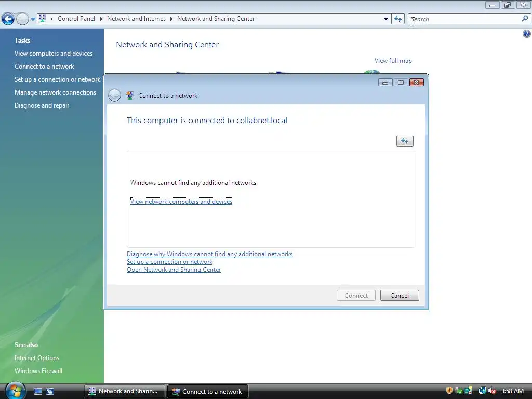Refresh the network list in the dialog
This screenshot has height=399, width=532.
pyautogui.click(x=405, y=141)
